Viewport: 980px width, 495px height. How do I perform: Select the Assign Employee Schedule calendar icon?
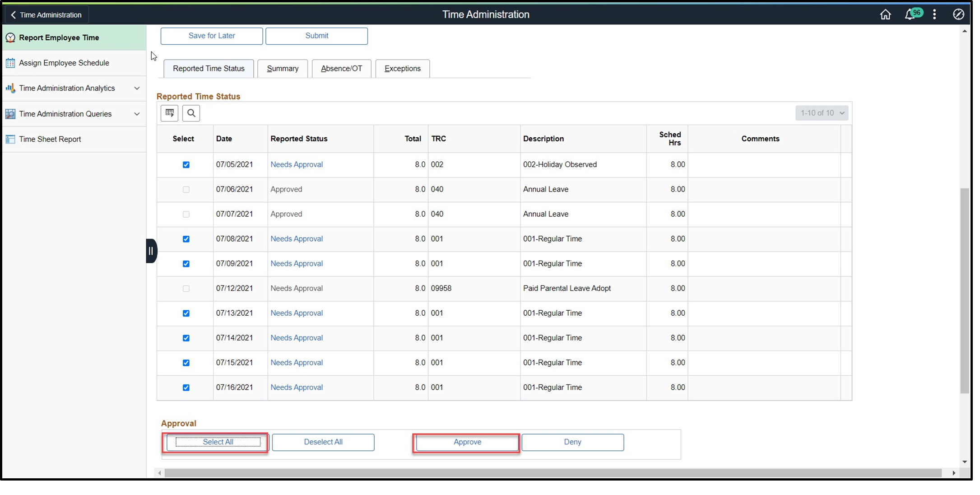coord(10,63)
